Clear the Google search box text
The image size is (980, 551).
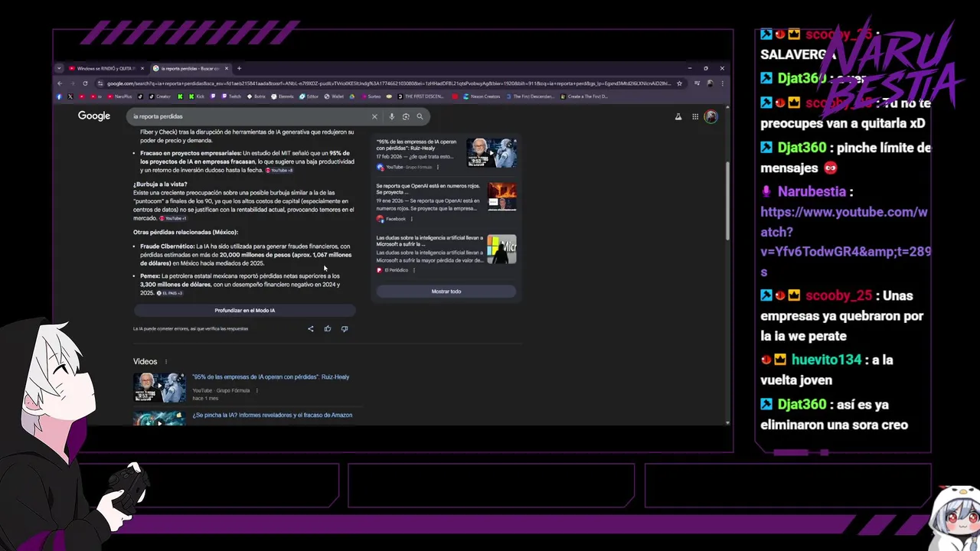(x=374, y=116)
